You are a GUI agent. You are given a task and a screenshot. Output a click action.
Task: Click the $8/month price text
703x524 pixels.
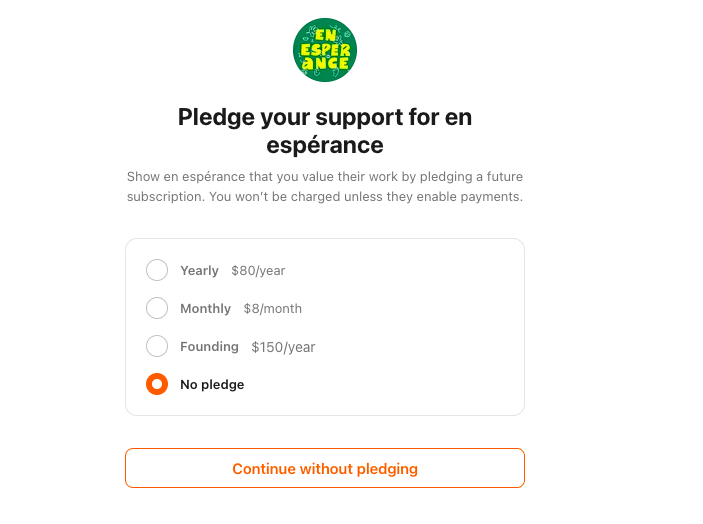(273, 309)
